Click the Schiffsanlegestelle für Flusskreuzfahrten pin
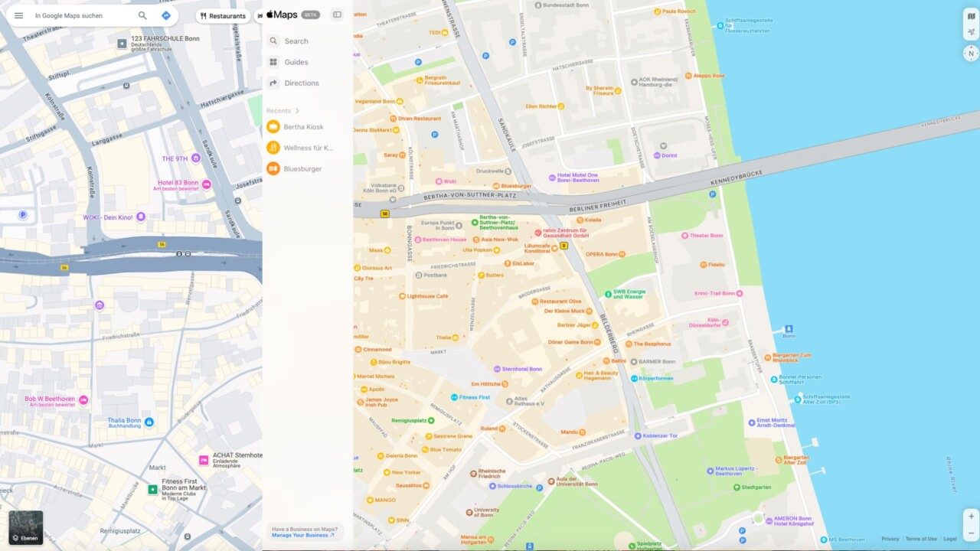 pyautogui.click(x=720, y=26)
